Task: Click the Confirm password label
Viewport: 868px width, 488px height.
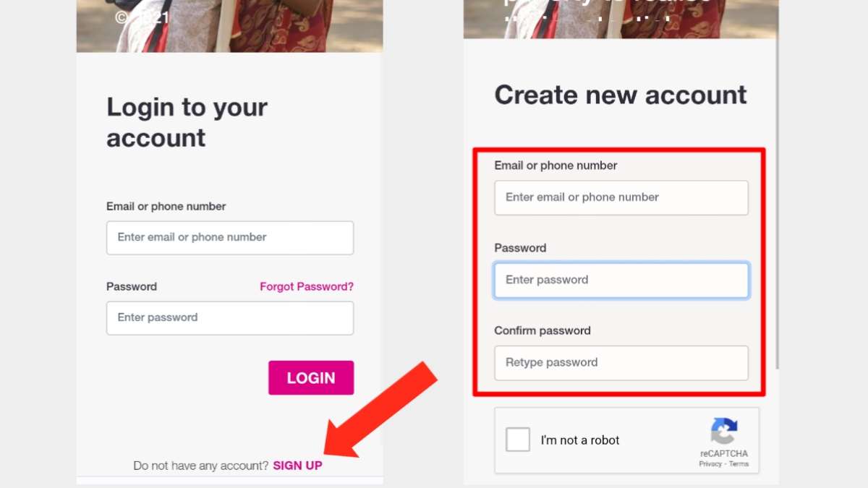Action: pos(542,330)
